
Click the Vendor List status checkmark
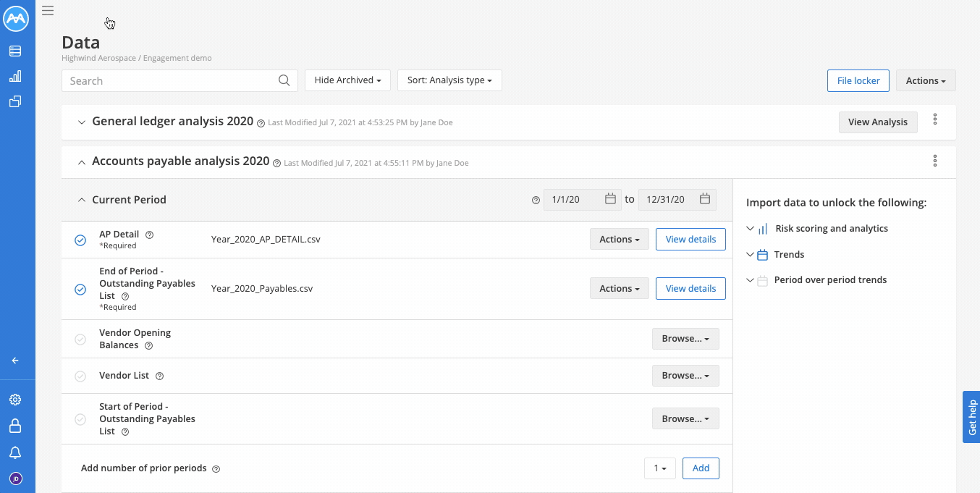click(x=80, y=376)
